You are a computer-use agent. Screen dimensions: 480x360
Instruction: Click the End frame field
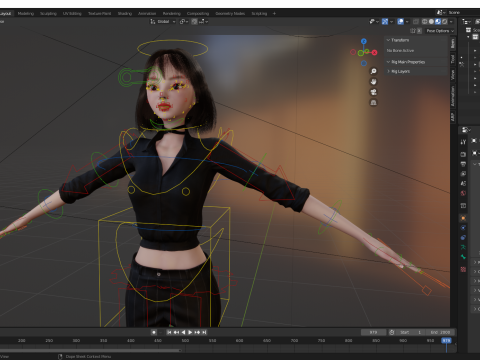click(440, 332)
